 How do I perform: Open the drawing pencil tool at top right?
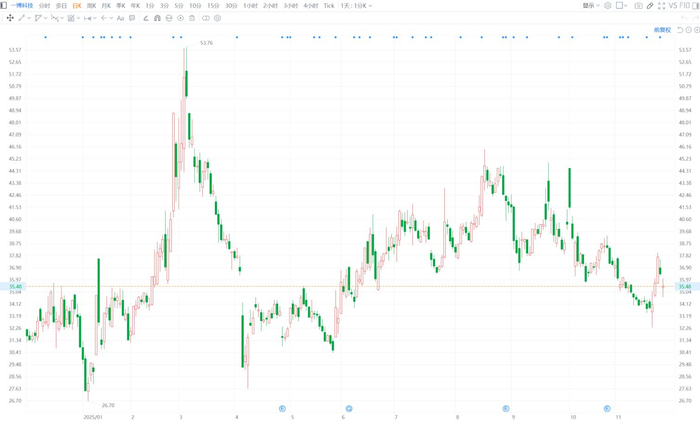pyautogui.click(x=650, y=6)
